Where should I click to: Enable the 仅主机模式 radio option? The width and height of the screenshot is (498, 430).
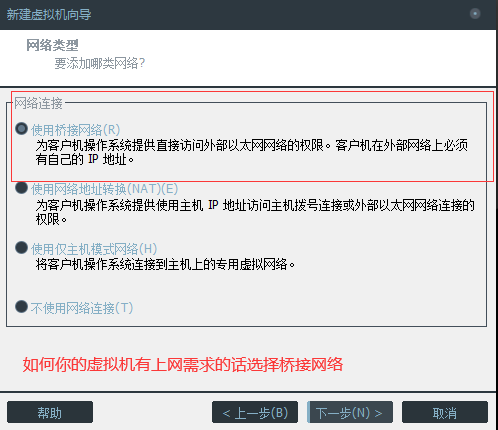coord(21,248)
